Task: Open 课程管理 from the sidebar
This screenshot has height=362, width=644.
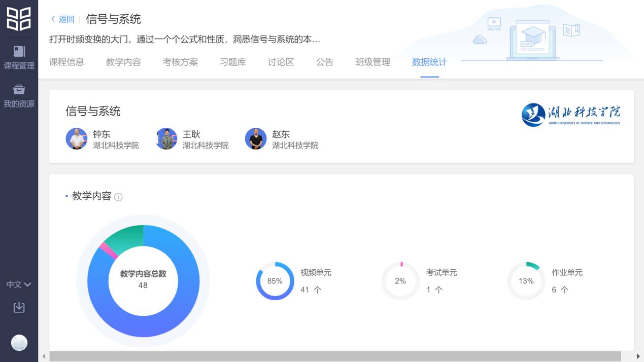Action: coord(19,57)
